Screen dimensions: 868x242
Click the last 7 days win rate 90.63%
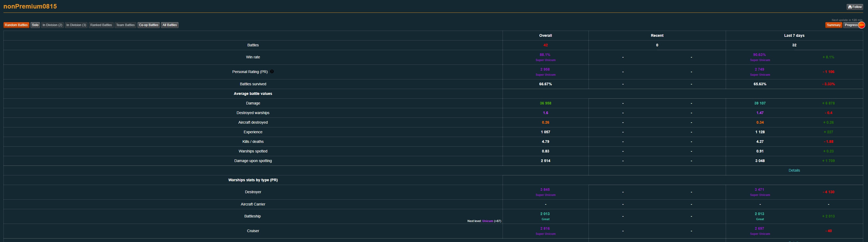pos(760,55)
